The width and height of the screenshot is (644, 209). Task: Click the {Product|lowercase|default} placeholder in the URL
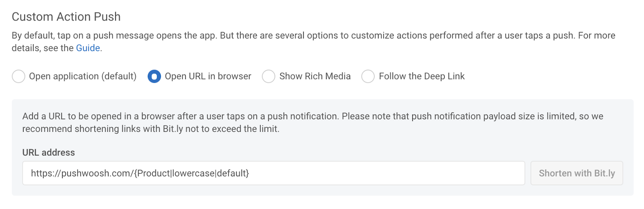[x=192, y=173]
